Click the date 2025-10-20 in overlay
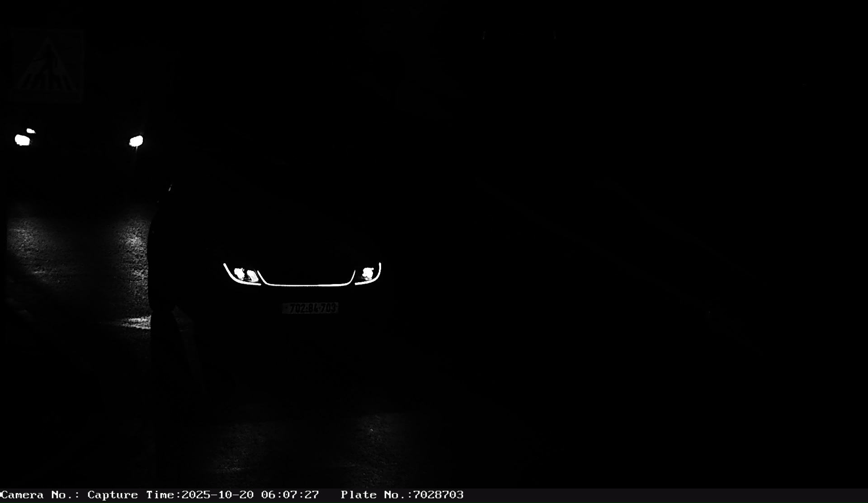Image resolution: width=868 pixels, height=503 pixels. tap(217, 495)
